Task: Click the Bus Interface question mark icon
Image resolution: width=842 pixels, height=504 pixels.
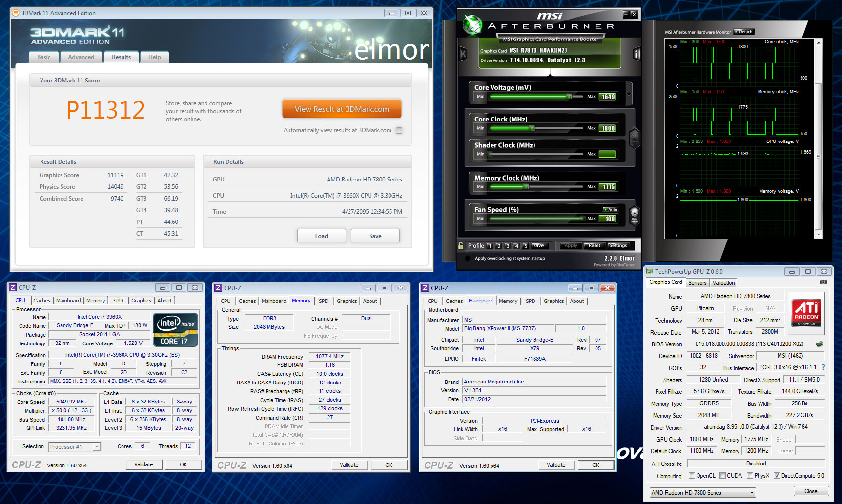Action: point(823,367)
